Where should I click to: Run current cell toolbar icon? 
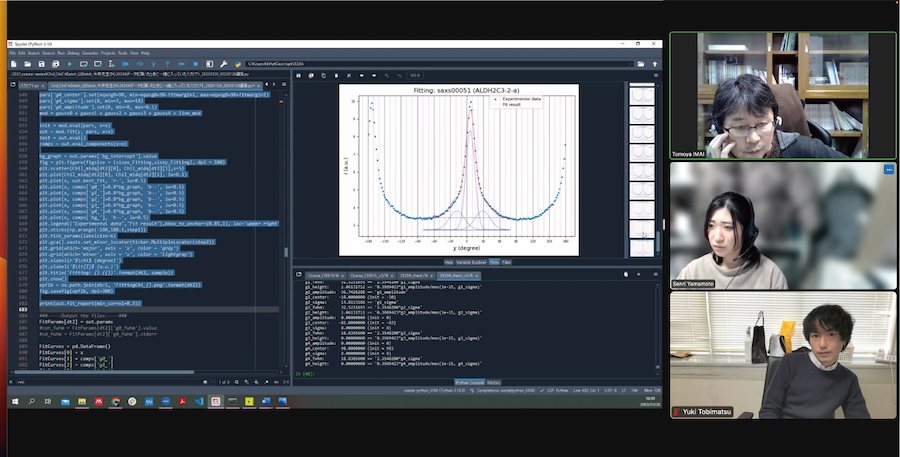click(84, 64)
